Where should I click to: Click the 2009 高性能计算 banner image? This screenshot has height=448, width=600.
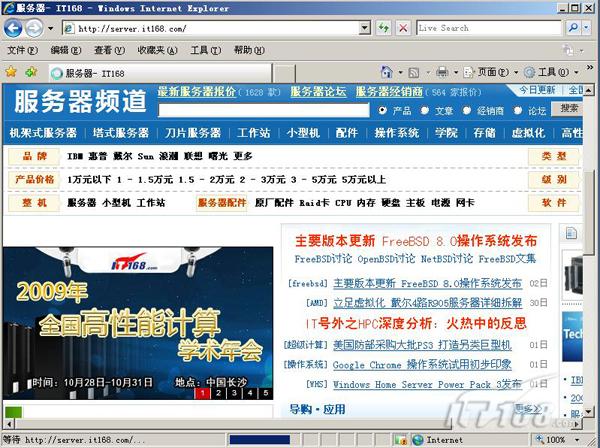click(x=138, y=323)
